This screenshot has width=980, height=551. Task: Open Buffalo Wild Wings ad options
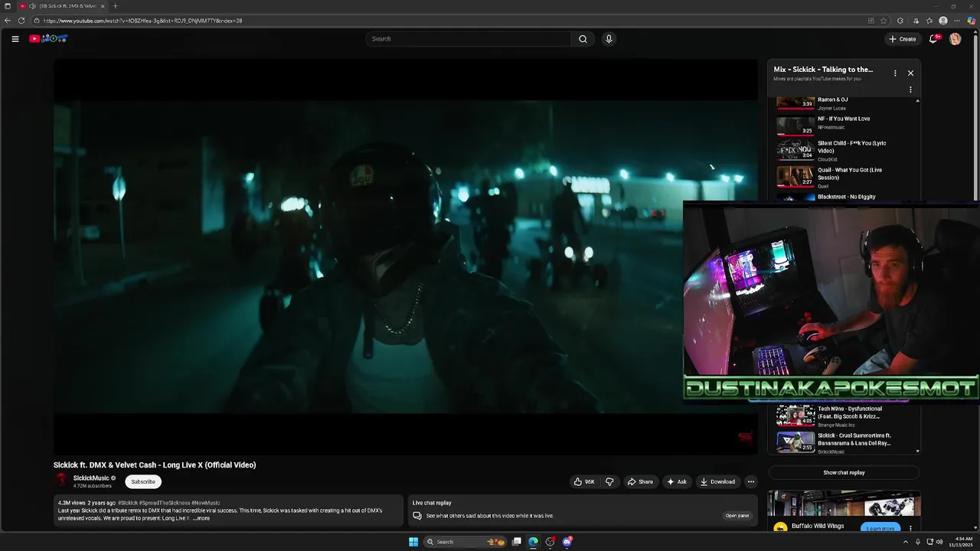pyautogui.click(x=910, y=528)
